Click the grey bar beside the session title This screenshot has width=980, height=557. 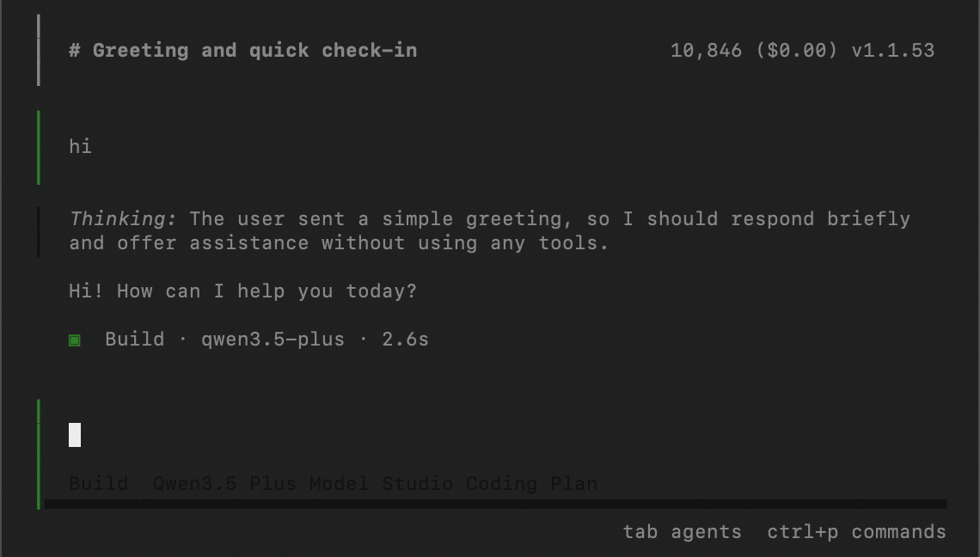tap(39, 51)
